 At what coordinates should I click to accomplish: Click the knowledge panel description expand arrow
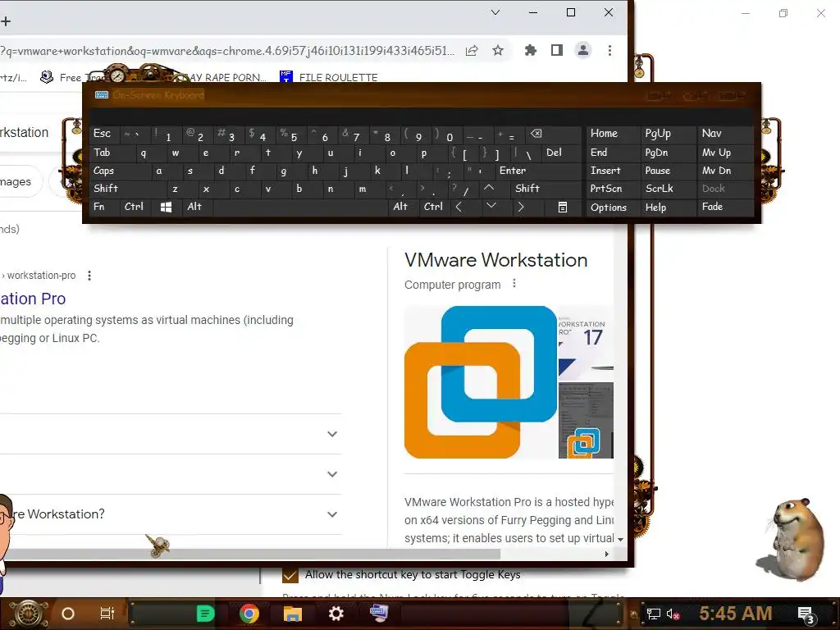(x=620, y=540)
